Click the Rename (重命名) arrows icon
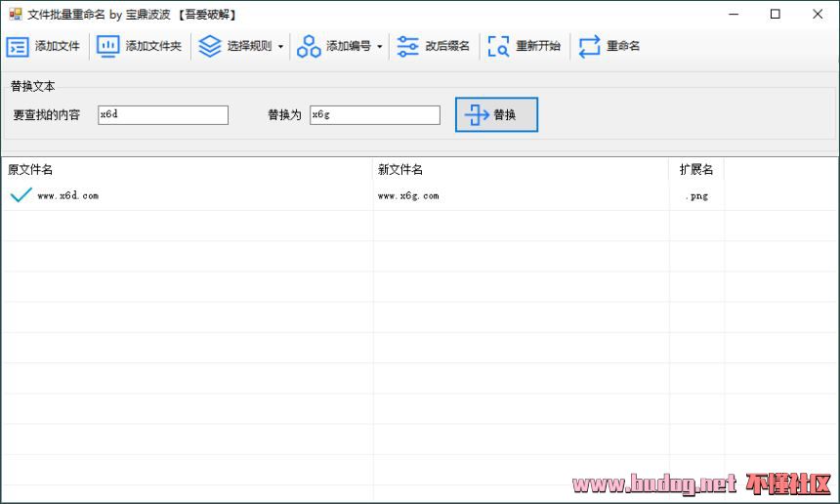This screenshot has height=504, width=840. pos(589,46)
